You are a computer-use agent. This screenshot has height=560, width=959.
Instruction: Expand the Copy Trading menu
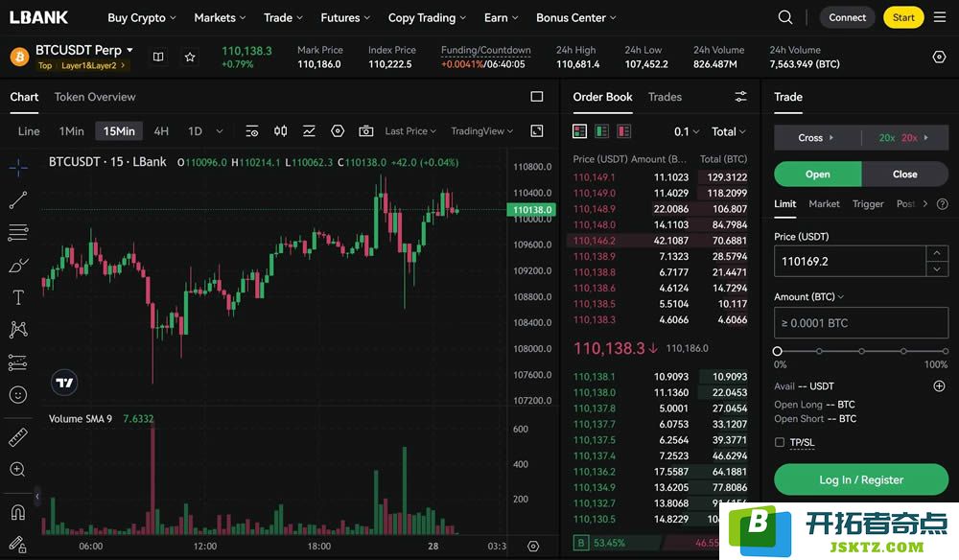click(x=427, y=17)
